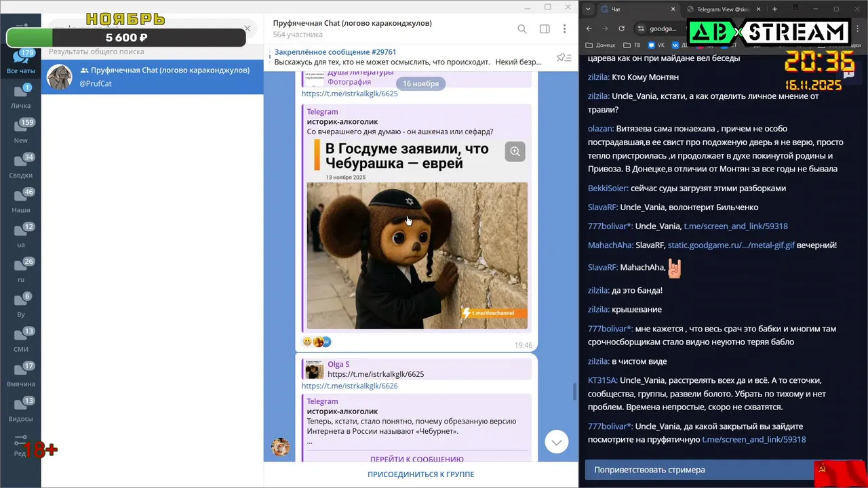The image size is (868, 488).
Task: Click the goodgame address bar URL
Action: (x=663, y=28)
